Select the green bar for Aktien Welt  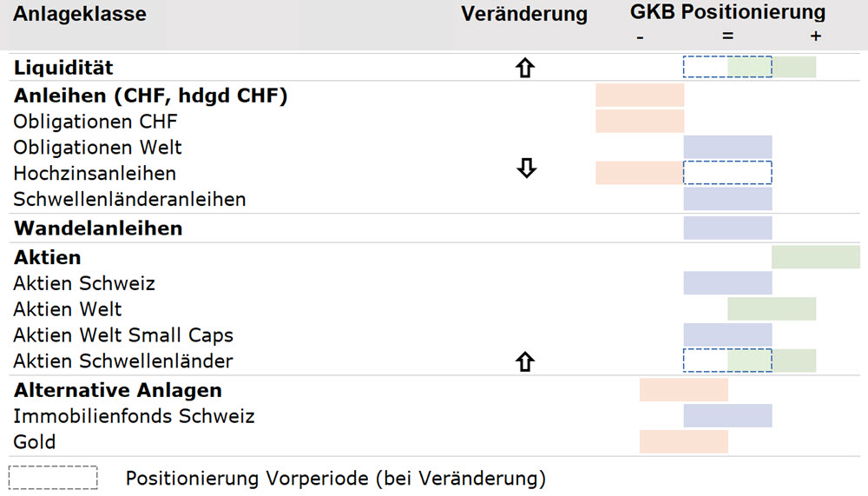tap(772, 308)
